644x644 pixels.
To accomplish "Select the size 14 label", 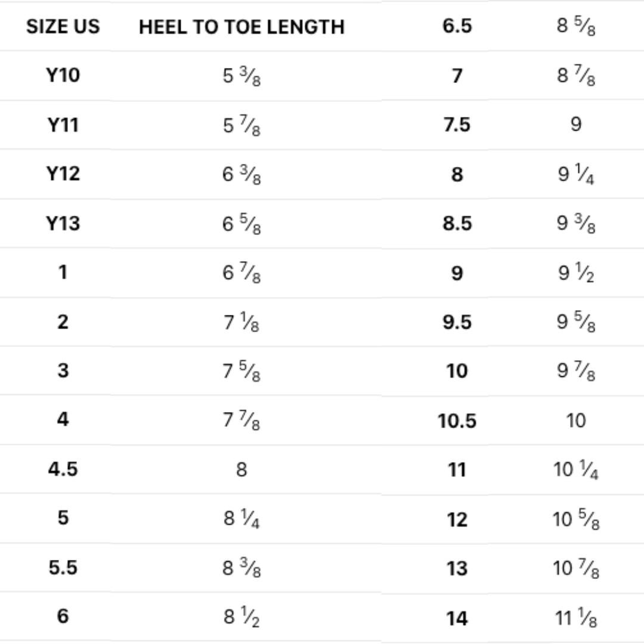I will 457,618.
